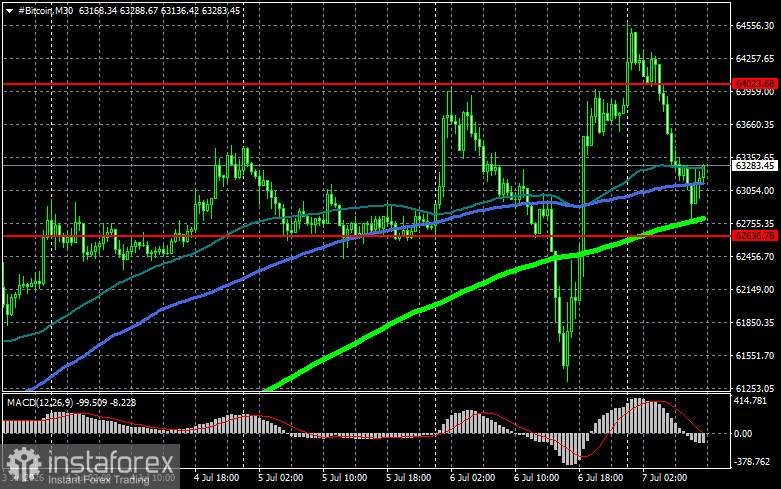Select the upper red horizontal resistance line
This screenshot has height=489, width=781.
tap(368, 84)
